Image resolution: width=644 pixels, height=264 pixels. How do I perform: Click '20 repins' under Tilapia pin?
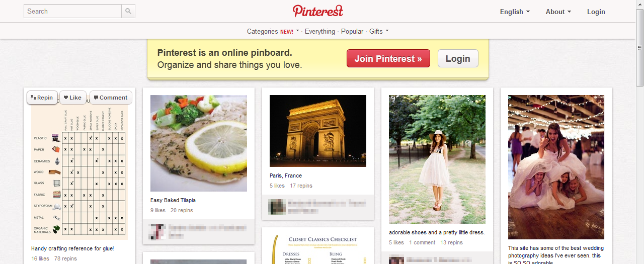click(x=182, y=210)
